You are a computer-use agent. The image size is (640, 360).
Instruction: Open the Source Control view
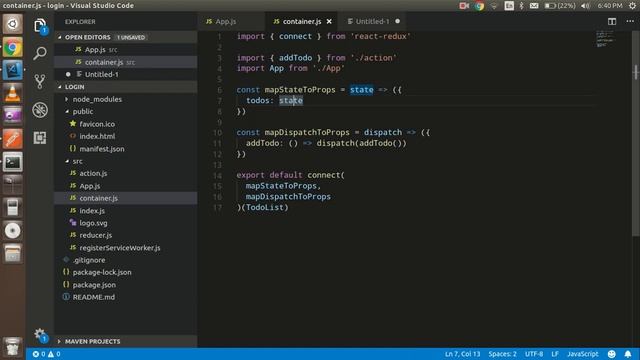(x=40, y=81)
